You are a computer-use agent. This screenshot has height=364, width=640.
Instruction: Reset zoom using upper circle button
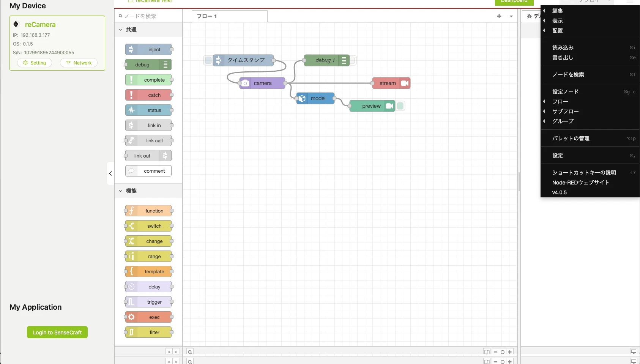[503, 352]
